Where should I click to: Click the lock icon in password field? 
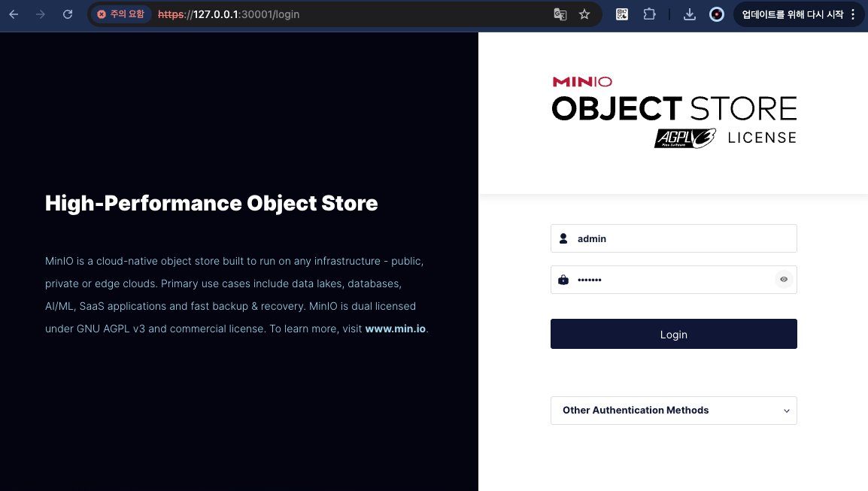coord(563,280)
